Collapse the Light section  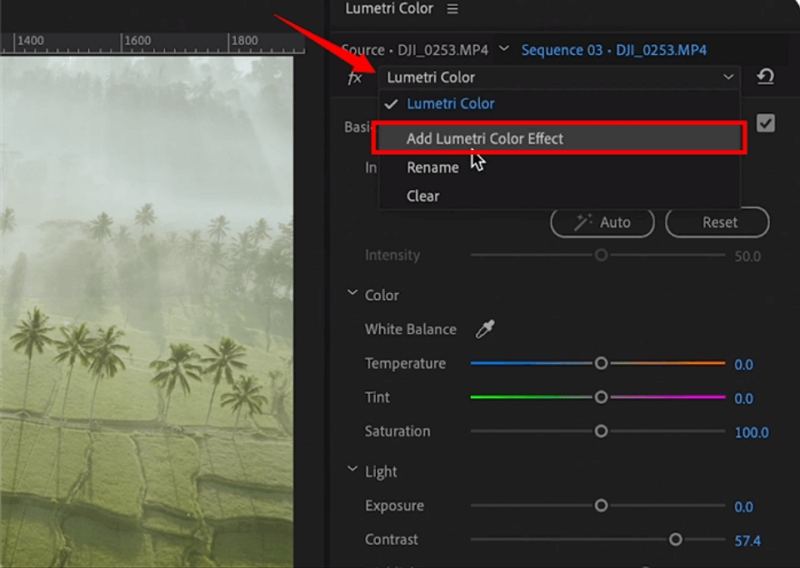(352, 468)
